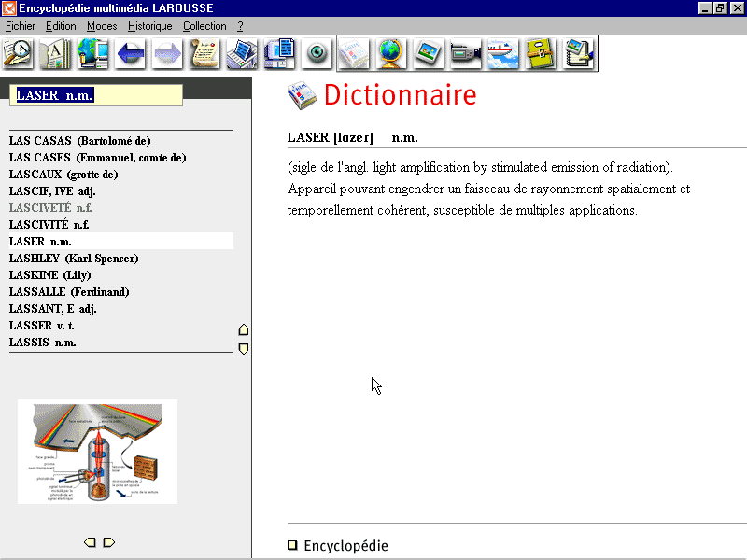Click the word list up arrow

click(244, 329)
